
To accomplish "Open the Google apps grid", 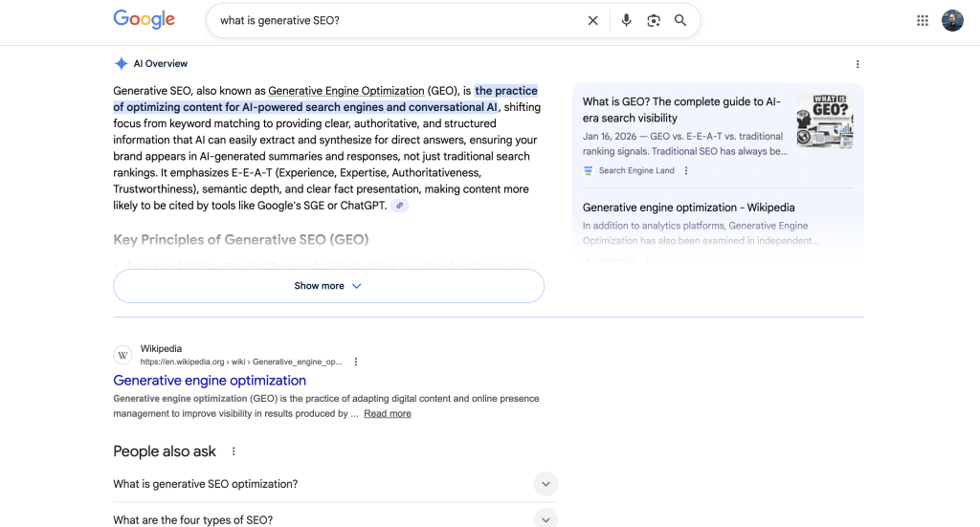I will pos(923,21).
